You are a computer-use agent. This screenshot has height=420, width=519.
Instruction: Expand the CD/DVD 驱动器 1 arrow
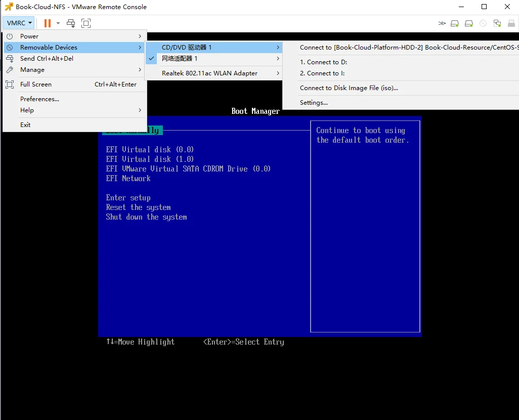[x=278, y=48]
